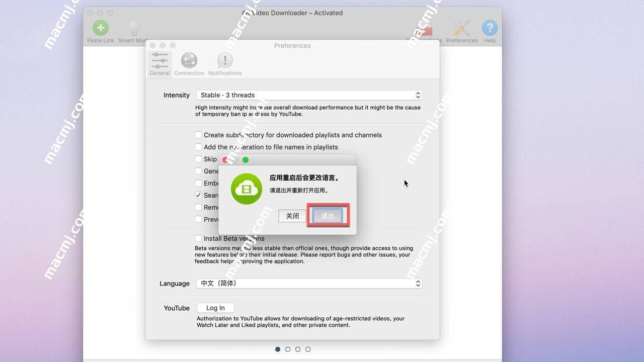Click the Intensity label text
The height and width of the screenshot is (362, 644).
coord(177,95)
